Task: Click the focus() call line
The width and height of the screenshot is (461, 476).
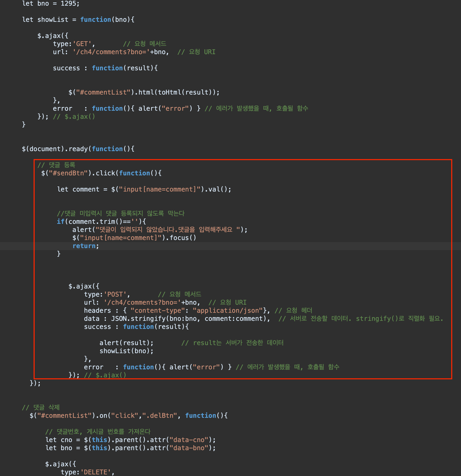Action: (x=182, y=238)
